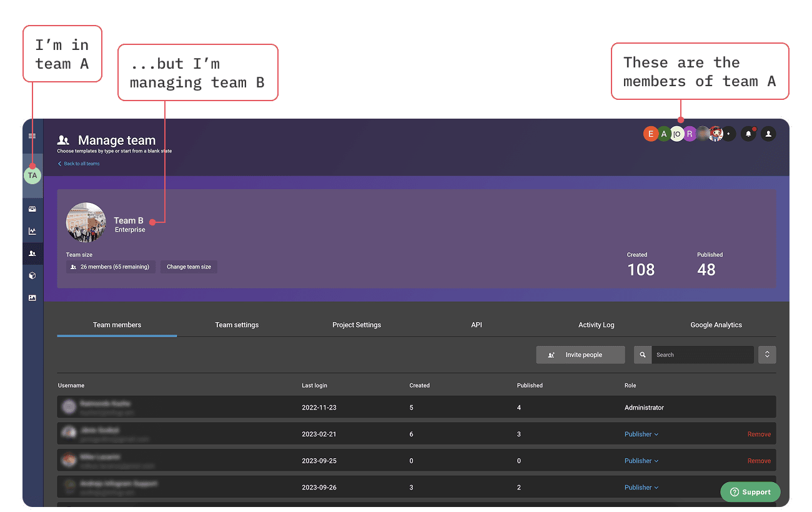
Task: Open the user profile icon
Action: point(769,134)
